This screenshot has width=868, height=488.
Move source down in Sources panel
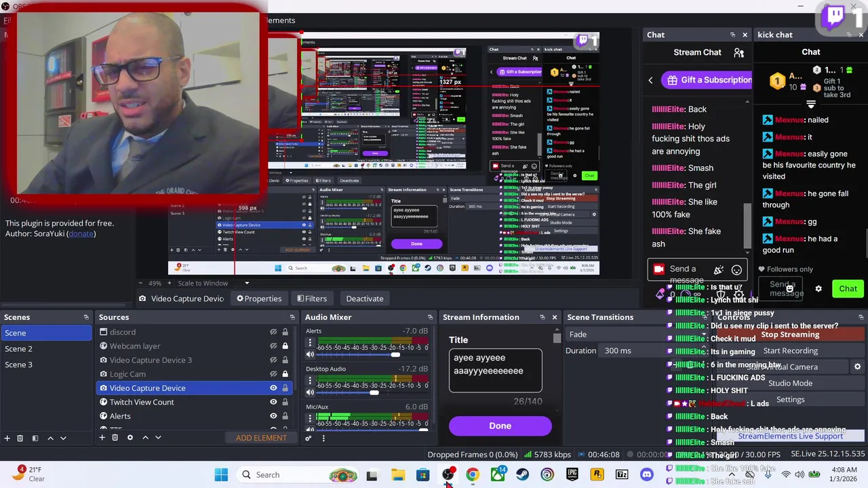(x=158, y=438)
